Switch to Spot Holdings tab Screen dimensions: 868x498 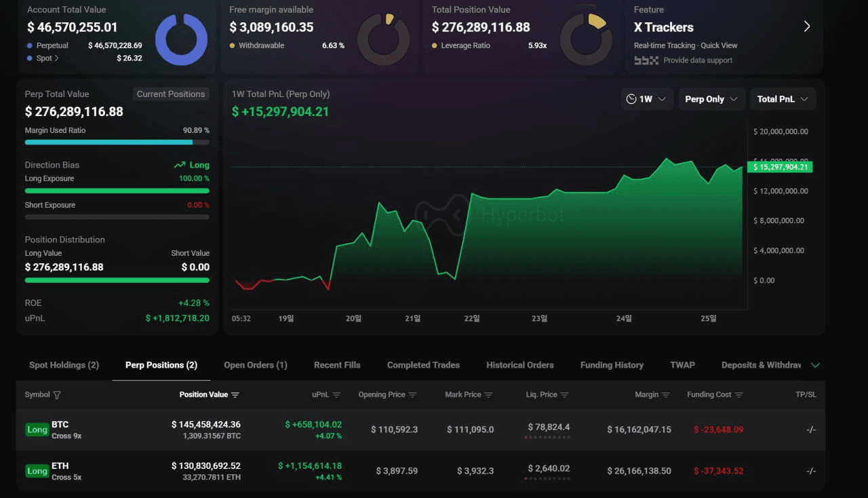[64, 365]
